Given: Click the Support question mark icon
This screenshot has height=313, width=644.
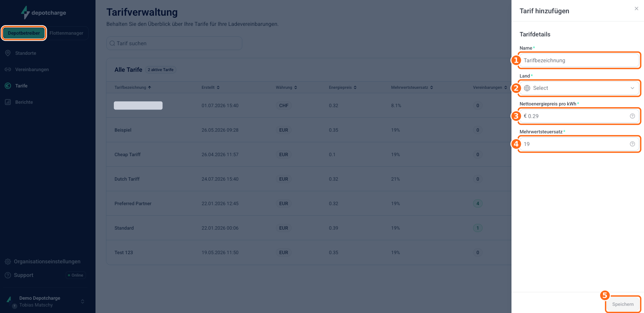Looking at the screenshot, I should coord(8,275).
